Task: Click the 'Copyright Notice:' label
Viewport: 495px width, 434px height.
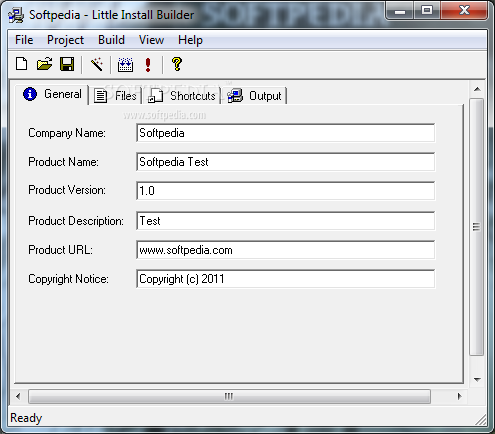Action: 68,279
